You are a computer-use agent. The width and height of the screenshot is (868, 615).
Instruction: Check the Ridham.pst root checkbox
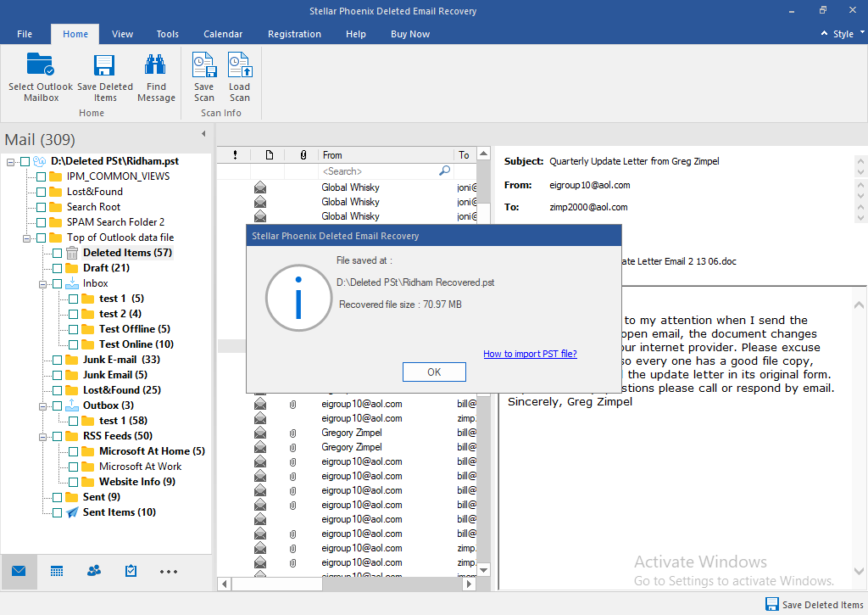(x=25, y=162)
